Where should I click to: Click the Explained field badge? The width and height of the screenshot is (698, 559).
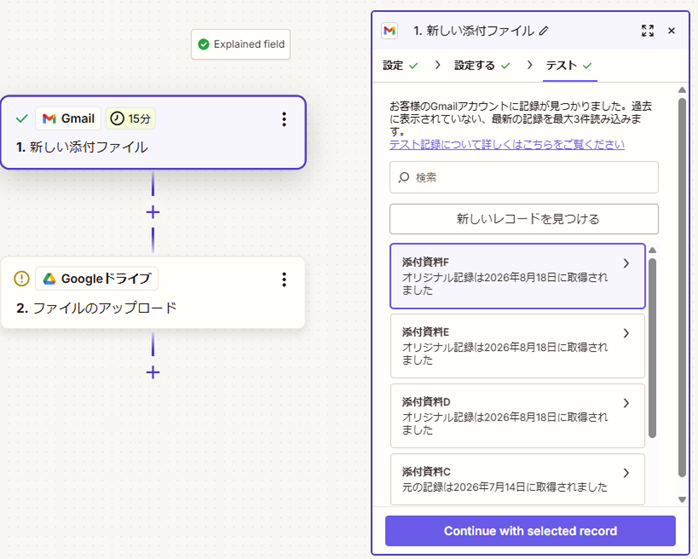click(241, 45)
